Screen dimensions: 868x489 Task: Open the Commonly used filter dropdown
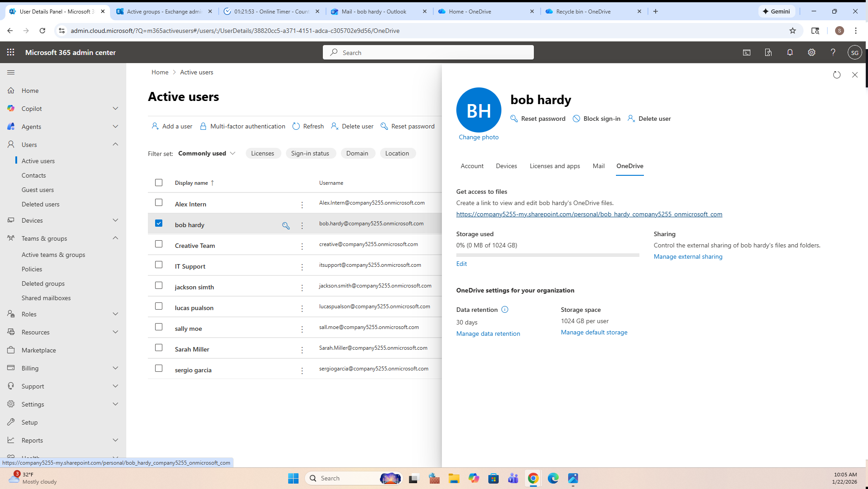207,153
